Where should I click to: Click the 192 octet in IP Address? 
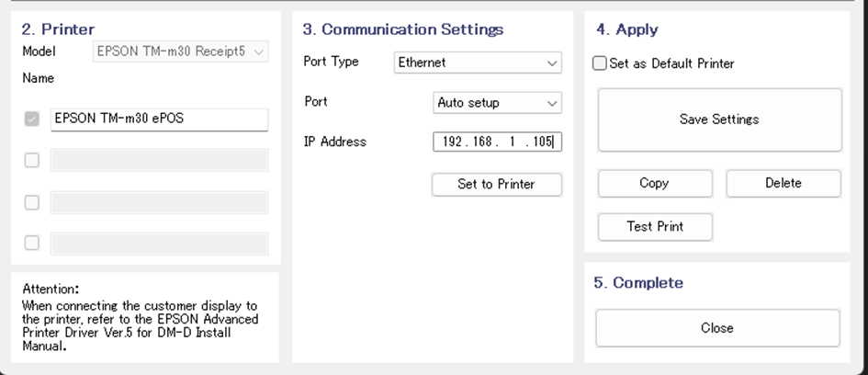click(x=454, y=142)
